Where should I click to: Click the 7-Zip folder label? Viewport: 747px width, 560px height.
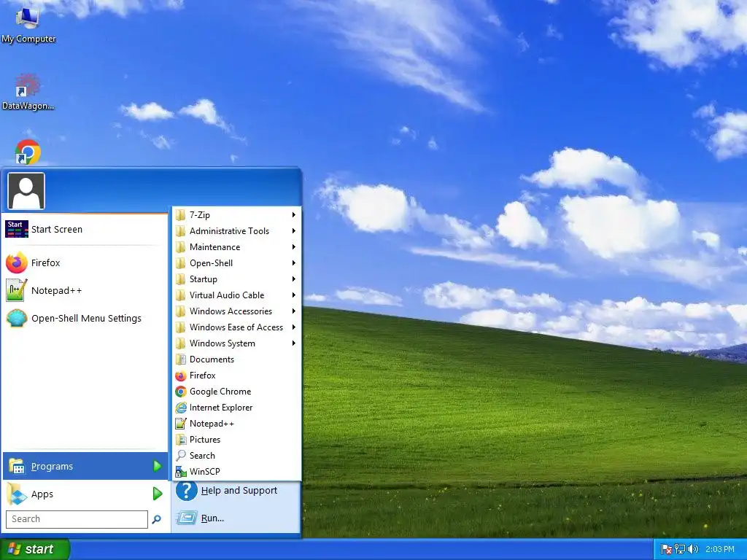[x=200, y=215]
